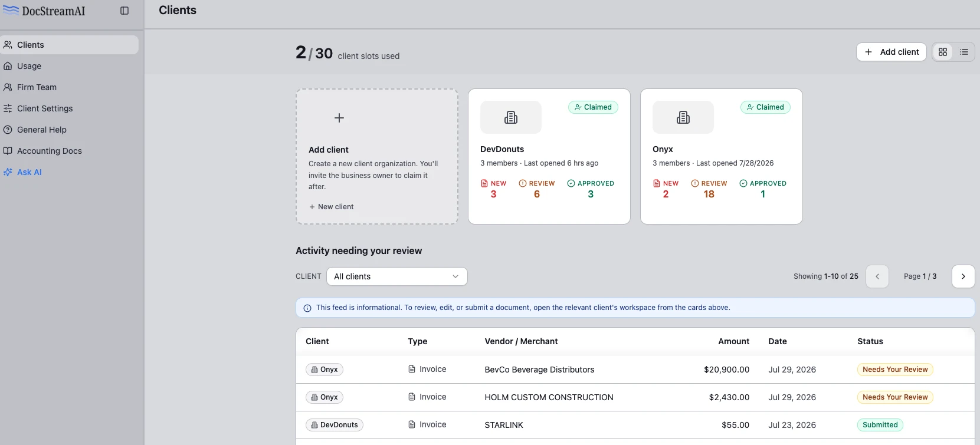Click the Type column header
This screenshot has height=445, width=980.
[418, 341]
